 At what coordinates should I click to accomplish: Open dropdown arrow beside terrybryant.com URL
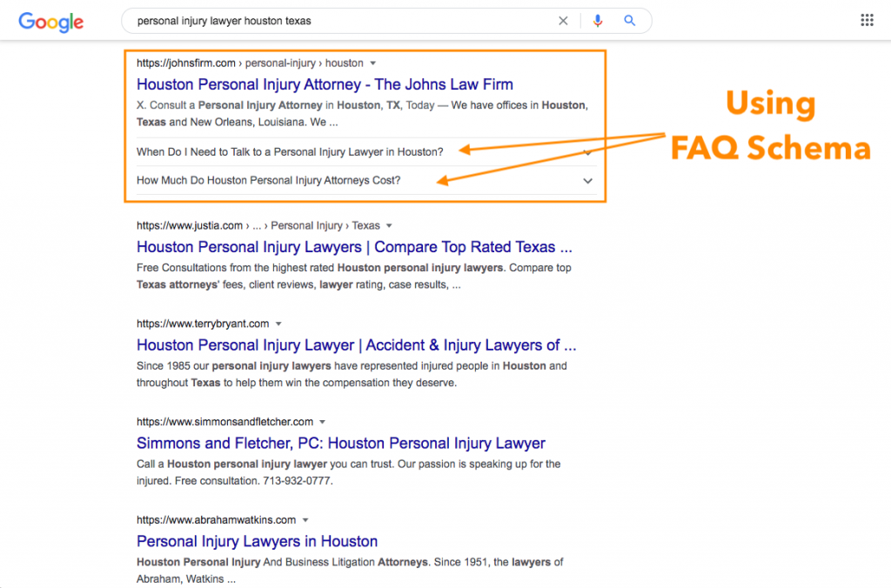(278, 324)
